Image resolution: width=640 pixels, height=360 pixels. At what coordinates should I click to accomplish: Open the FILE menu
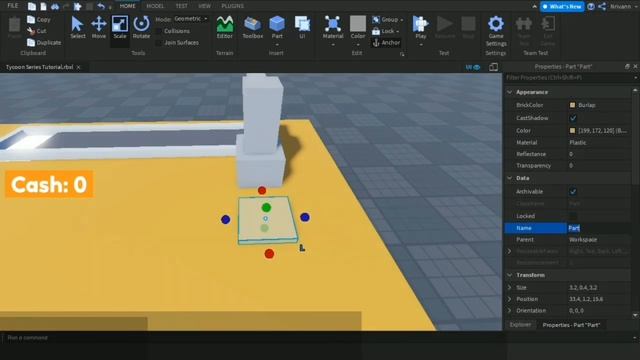click(x=13, y=6)
